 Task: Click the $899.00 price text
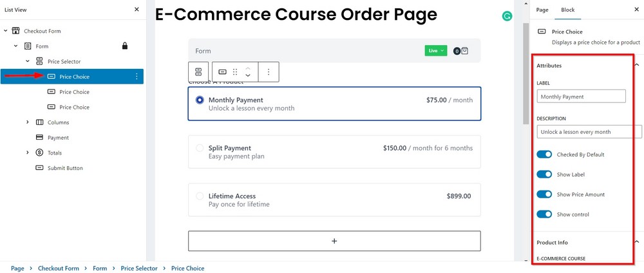coord(459,196)
